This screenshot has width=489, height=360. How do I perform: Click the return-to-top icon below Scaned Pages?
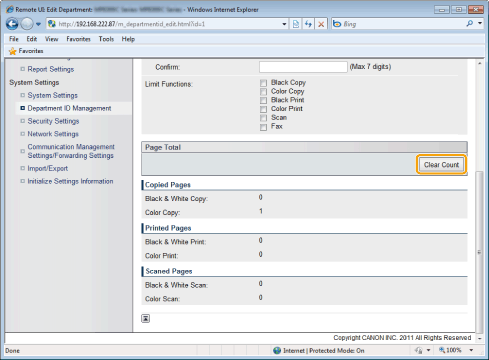[146, 318]
